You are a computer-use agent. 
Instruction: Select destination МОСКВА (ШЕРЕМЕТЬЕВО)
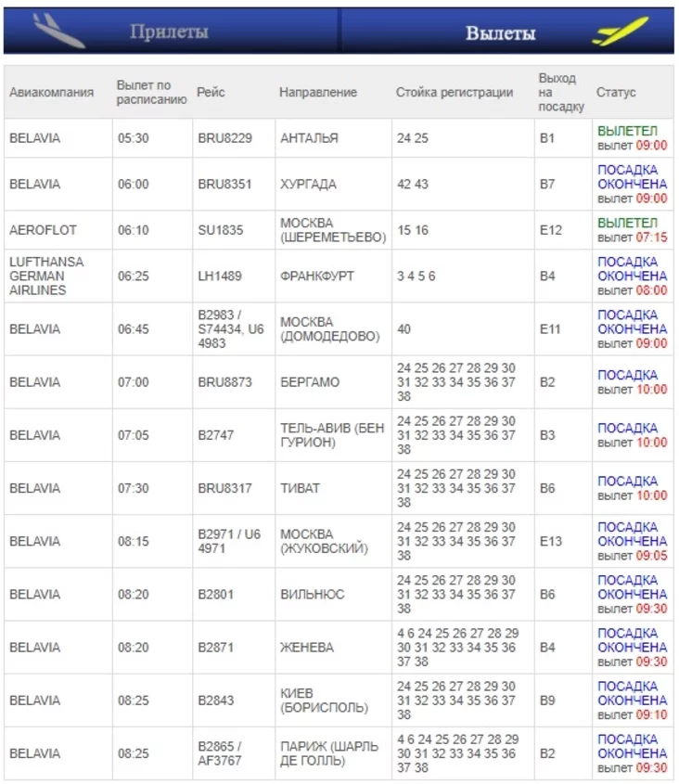tap(333, 230)
